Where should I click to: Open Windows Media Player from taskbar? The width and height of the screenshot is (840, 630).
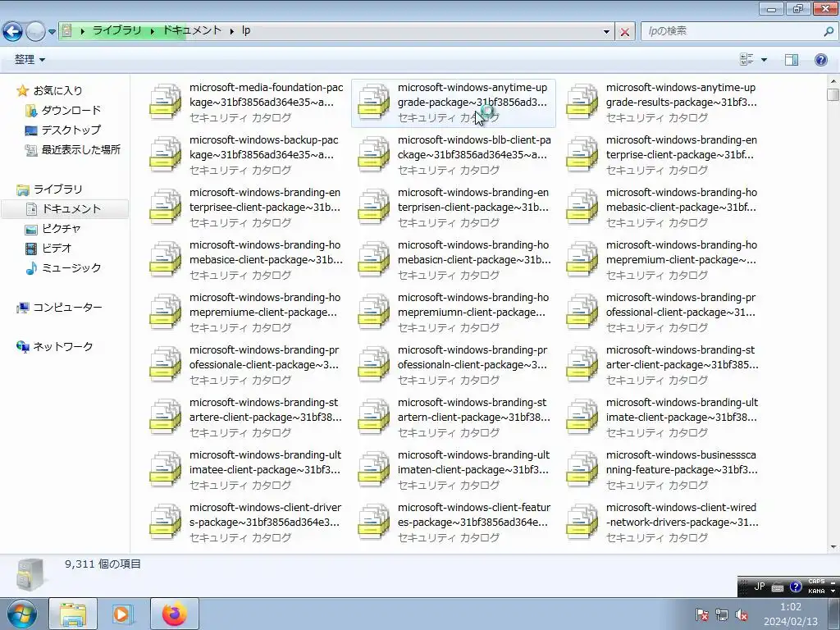(x=123, y=614)
